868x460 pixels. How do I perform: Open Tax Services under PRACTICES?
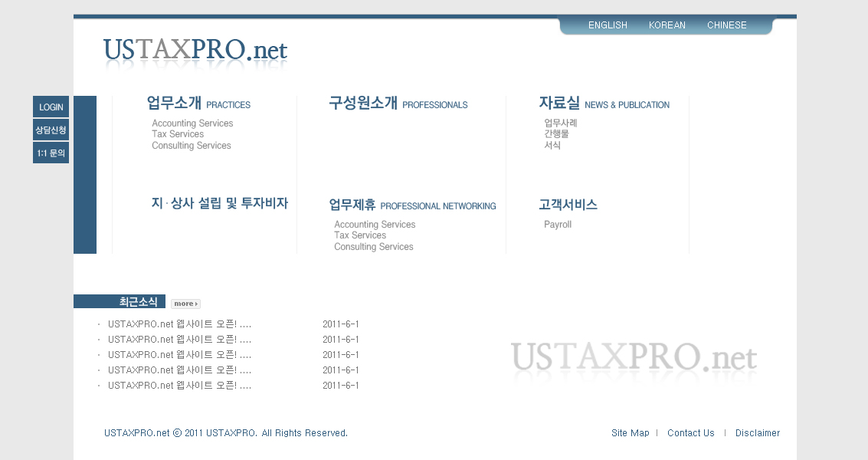(x=178, y=134)
